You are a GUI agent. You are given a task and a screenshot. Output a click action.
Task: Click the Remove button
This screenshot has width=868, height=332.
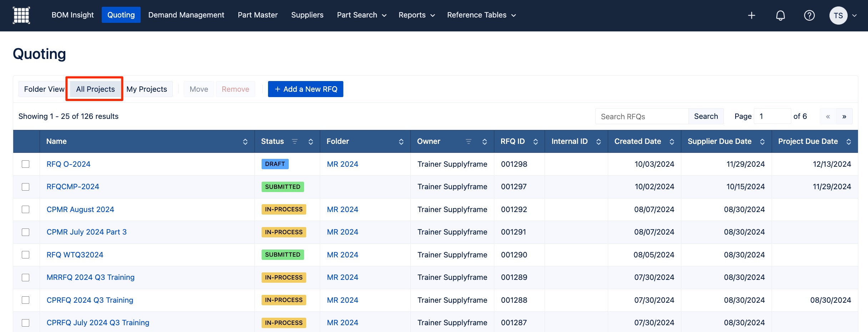click(x=235, y=89)
